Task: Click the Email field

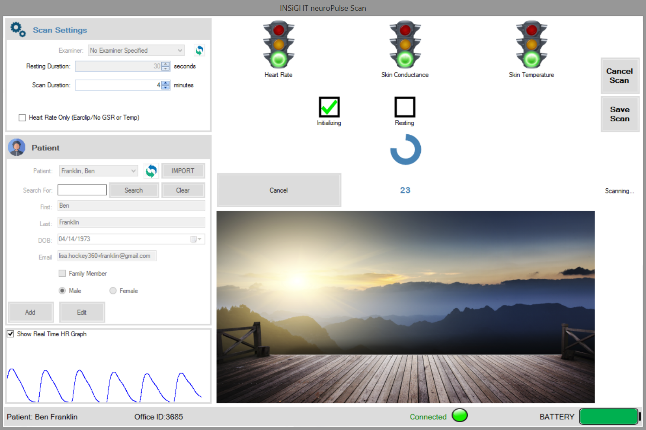Action: (107, 256)
